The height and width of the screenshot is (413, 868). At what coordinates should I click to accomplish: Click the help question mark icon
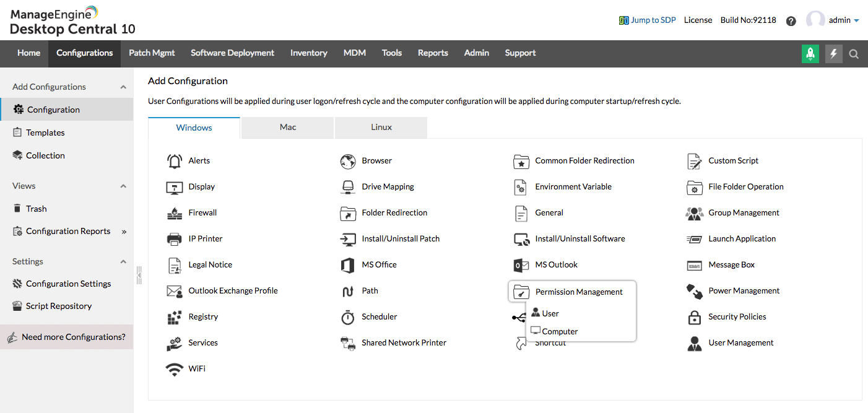point(791,21)
